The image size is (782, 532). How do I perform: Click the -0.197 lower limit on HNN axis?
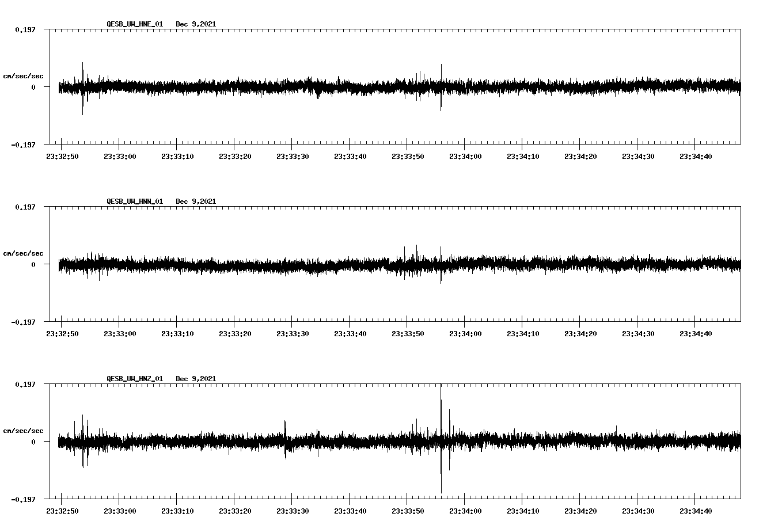pos(23,322)
